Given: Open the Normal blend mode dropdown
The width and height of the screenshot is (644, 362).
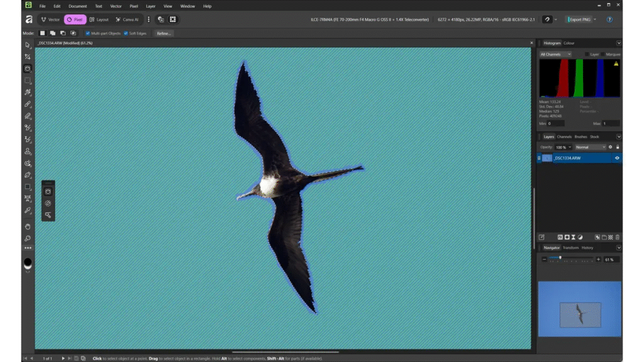Looking at the screenshot, I should 590,147.
